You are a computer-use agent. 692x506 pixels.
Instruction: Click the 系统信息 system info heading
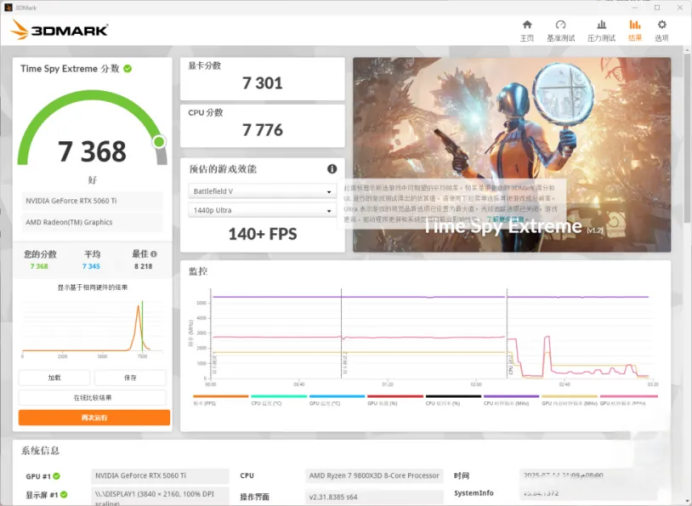(40, 450)
